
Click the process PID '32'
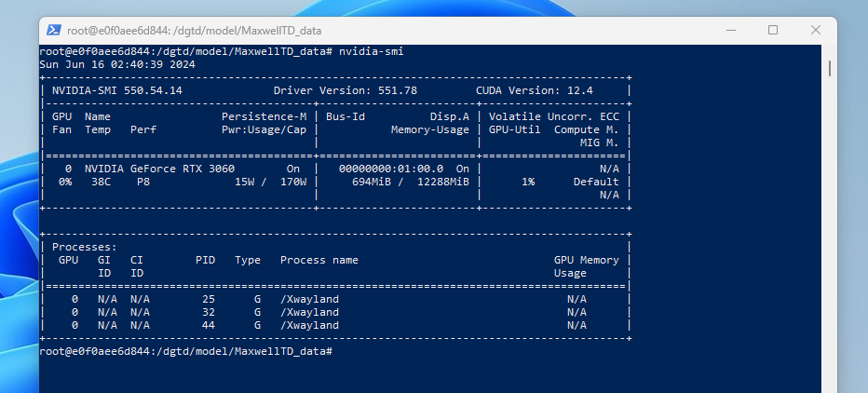pos(209,313)
